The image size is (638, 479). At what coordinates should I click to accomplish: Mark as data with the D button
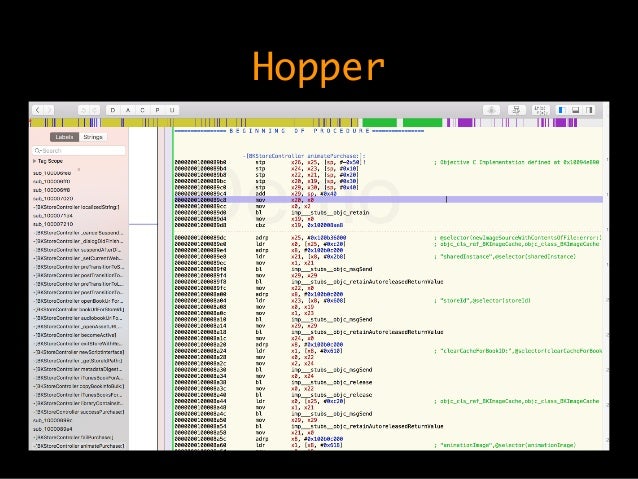(113, 110)
